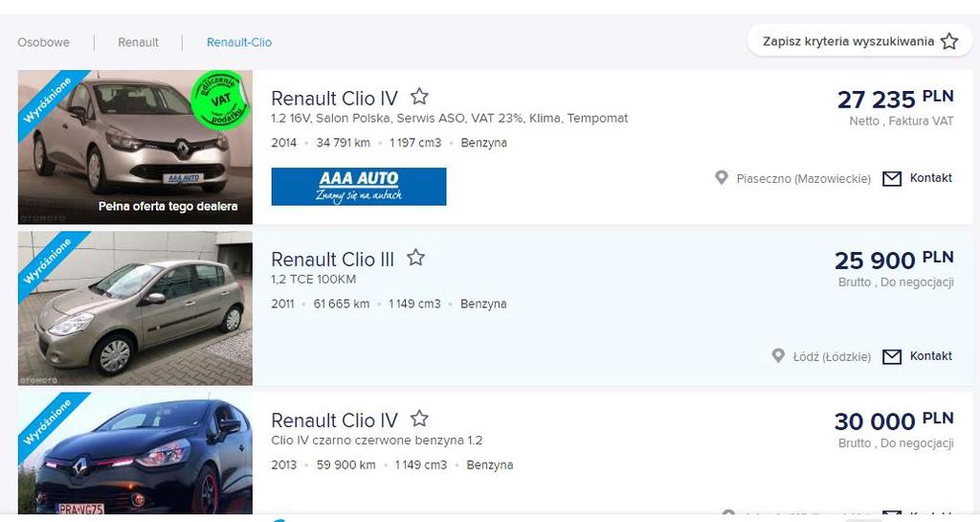980x522 pixels.
Task: Favorite the first Renault Clio IV listing star
Action: coord(419,97)
